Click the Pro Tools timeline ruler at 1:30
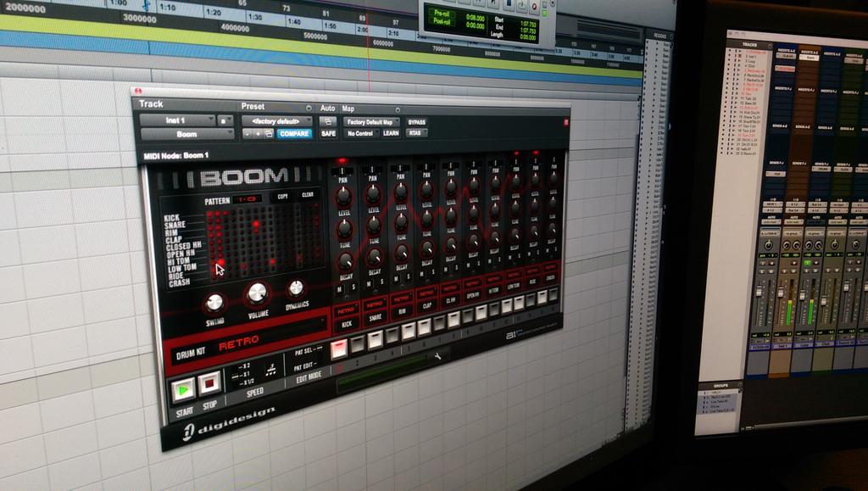The image size is (868, 491). tap(254, 17)
